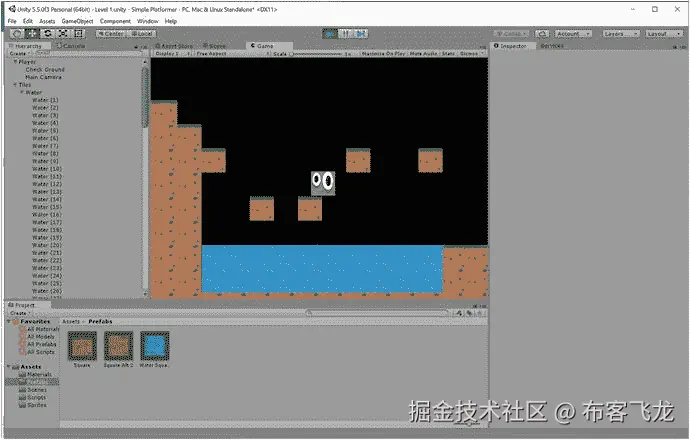The image size is (690, 440).
Task: Click Search by Label icon in Project
Action: 469,313
